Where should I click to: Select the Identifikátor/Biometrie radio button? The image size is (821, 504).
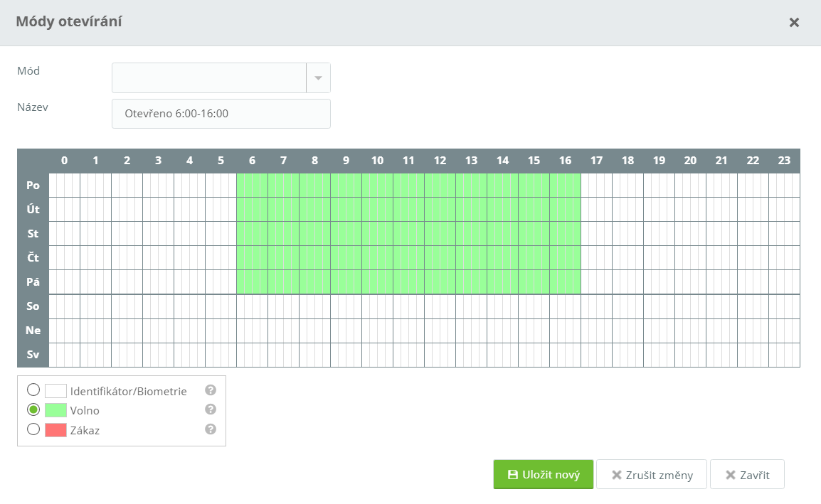pyautogui.click(x=33, y=390)
